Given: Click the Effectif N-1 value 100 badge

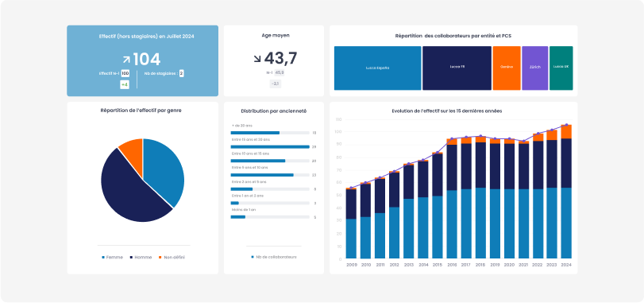Looking at the screenshot, I should click(x=125, y=74).
